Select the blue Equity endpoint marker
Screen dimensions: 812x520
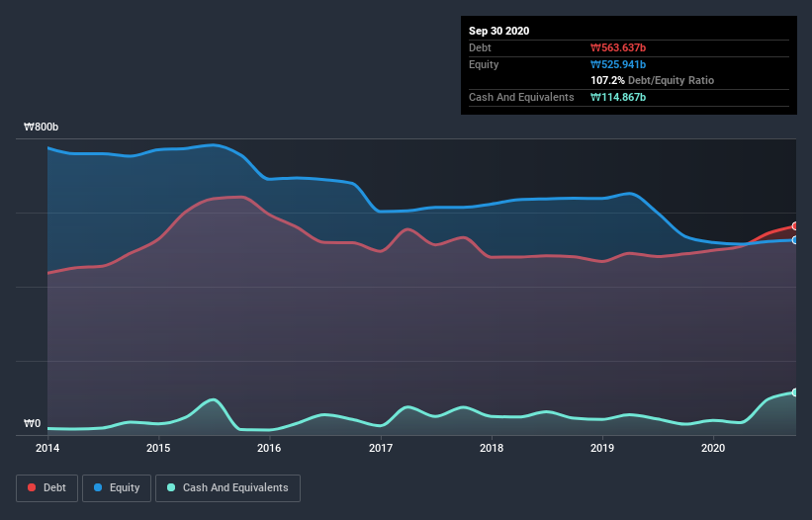pyautogui.click(x=795, y=240)
